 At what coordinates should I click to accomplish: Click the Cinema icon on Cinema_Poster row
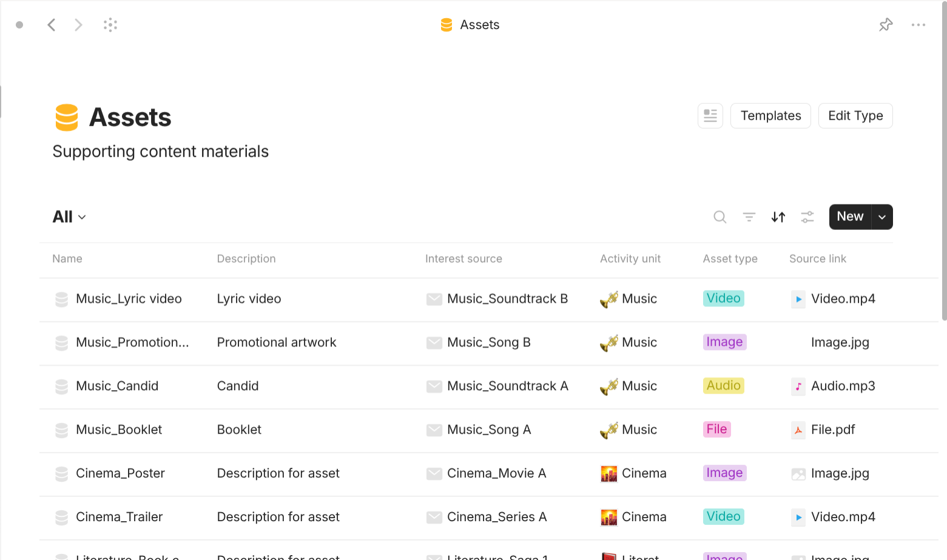pos(608,473)
